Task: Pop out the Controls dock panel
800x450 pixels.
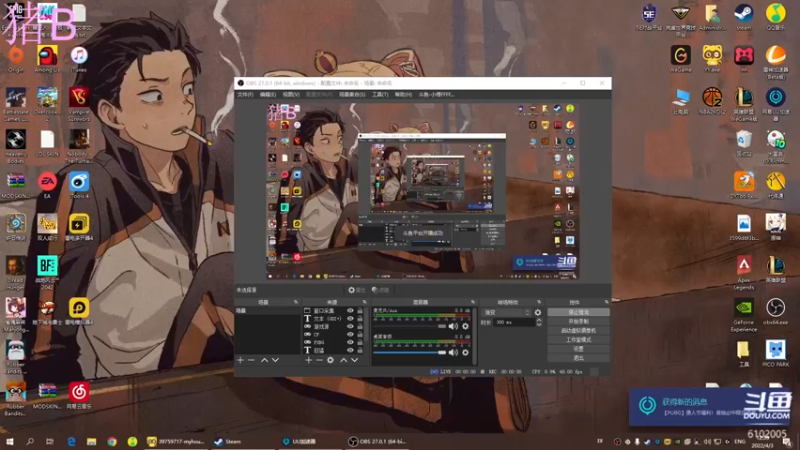Action: coord(606,302)
